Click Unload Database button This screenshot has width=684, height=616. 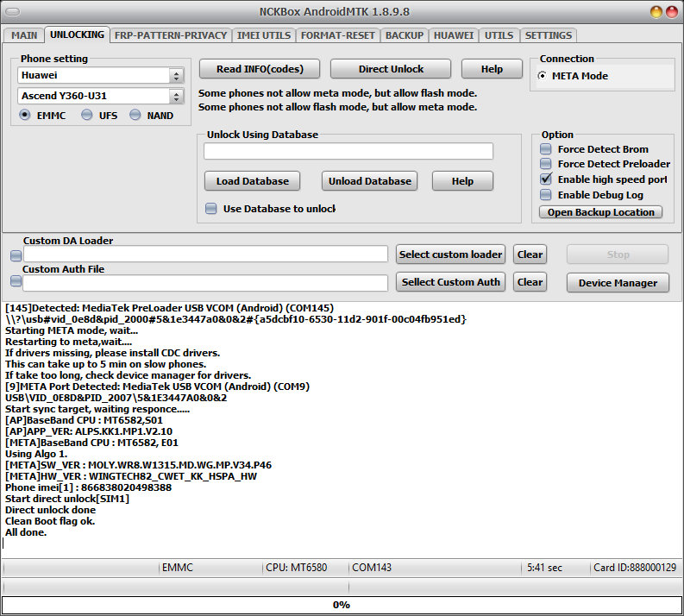[x=369, y=181]
